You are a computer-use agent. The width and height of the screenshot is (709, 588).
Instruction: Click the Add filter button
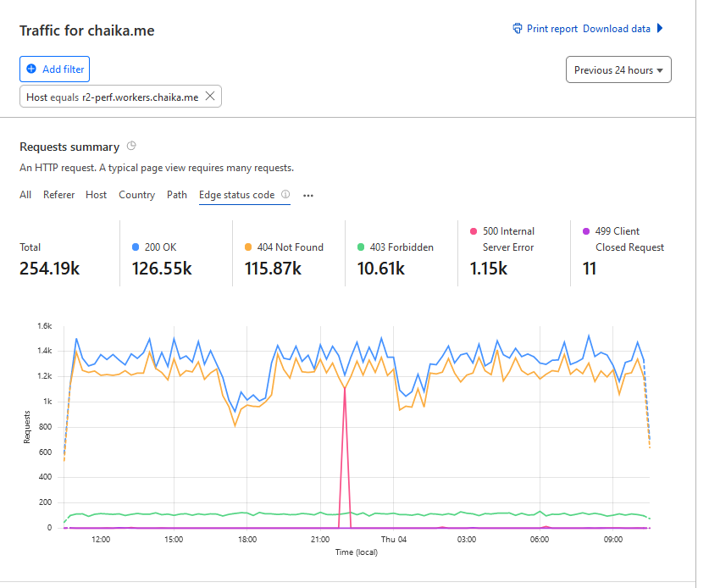pos(53,69)
